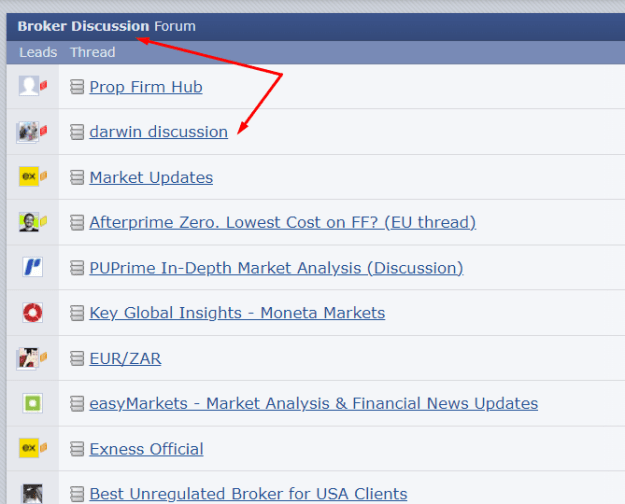
Task: Click leader avatar for Afterprime Zero thread
Action: pyautogui.click(x=29, y=222)
